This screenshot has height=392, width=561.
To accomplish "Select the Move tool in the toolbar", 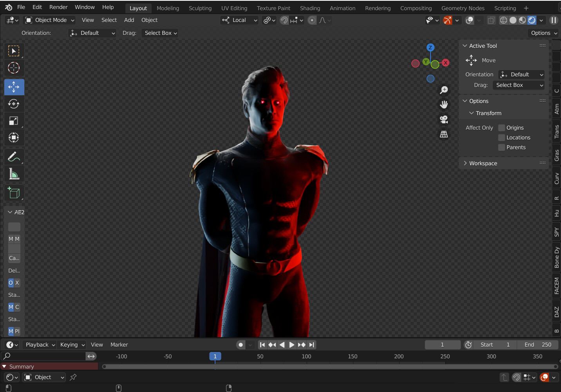I will coord(14,87).
